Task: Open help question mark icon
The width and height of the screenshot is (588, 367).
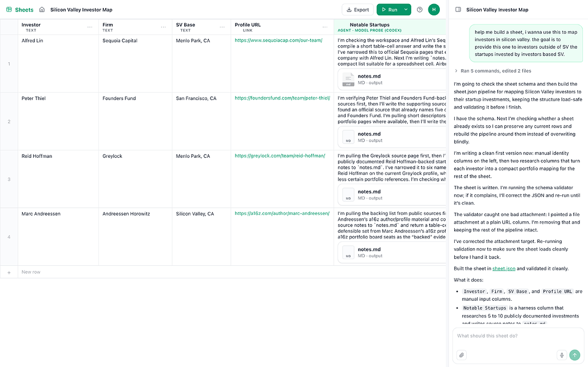Action: pos(420,10)
